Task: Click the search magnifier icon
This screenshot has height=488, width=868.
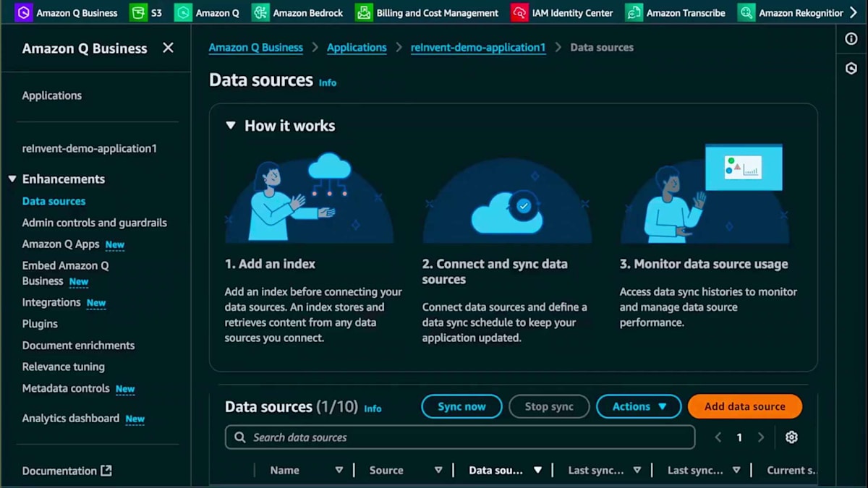Action: [239, 437]
